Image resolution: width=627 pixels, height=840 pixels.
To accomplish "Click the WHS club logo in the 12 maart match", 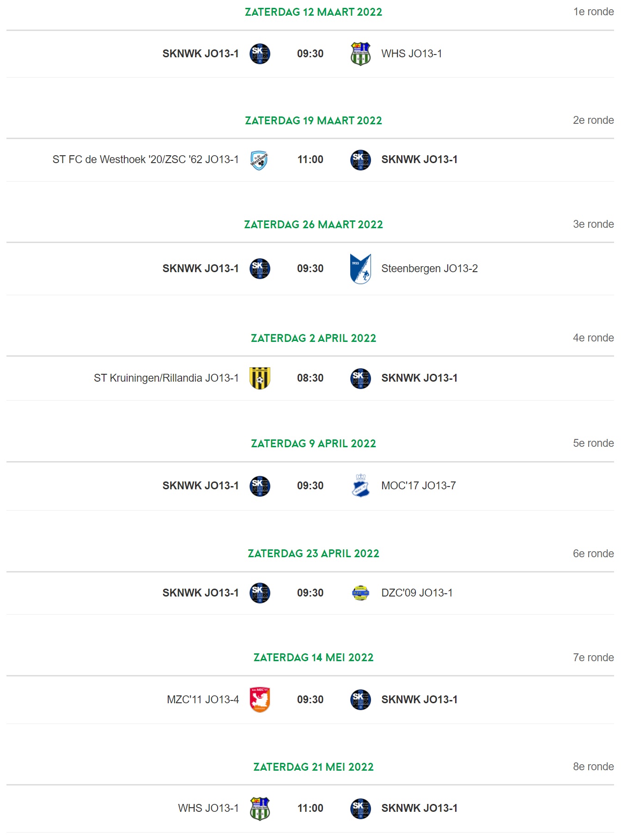I will (x=360, y=54).
